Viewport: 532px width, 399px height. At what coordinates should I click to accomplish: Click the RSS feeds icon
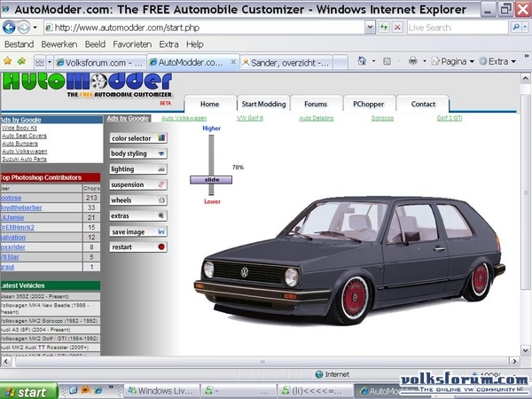tap(387, 61)
